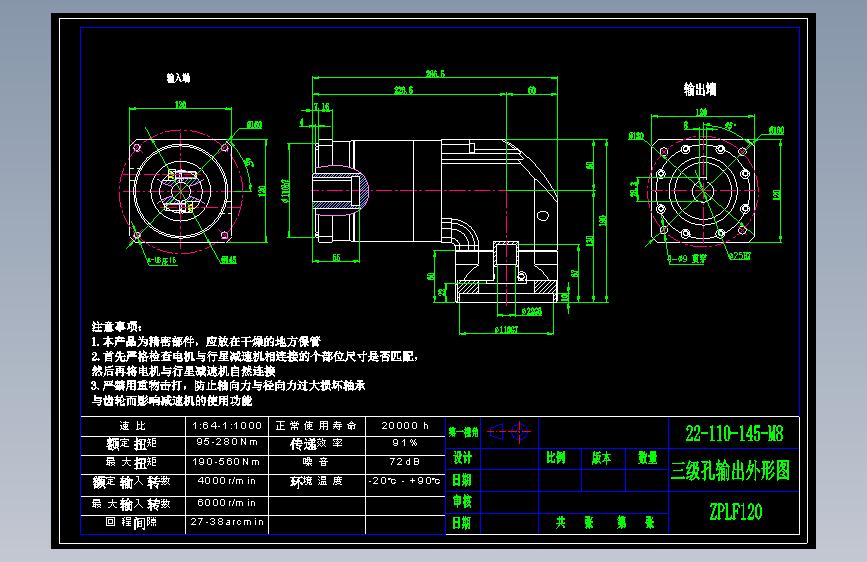This screenshot has height=562, width=867.
Task: Select the temperature range '-20℃ - +90℃'
Action: [405, 481]
